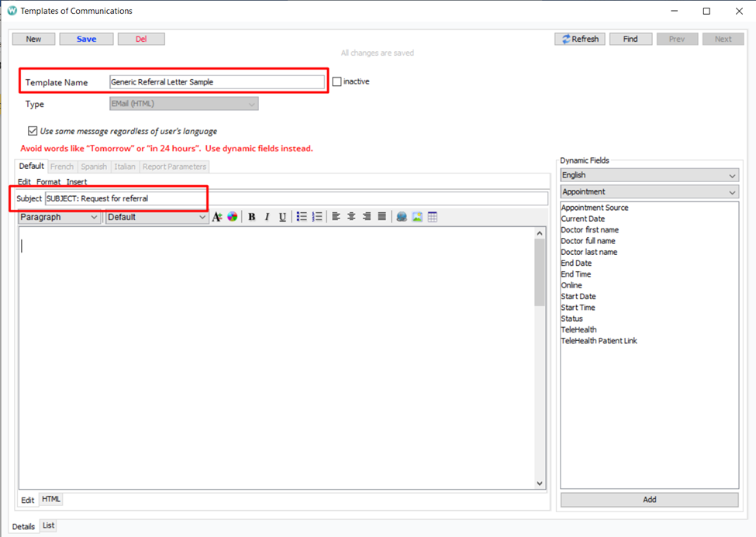Select 'Doctor full name' in the dynamic fields list
Screen dimensions: 756x537
click(x=590, y=241)
